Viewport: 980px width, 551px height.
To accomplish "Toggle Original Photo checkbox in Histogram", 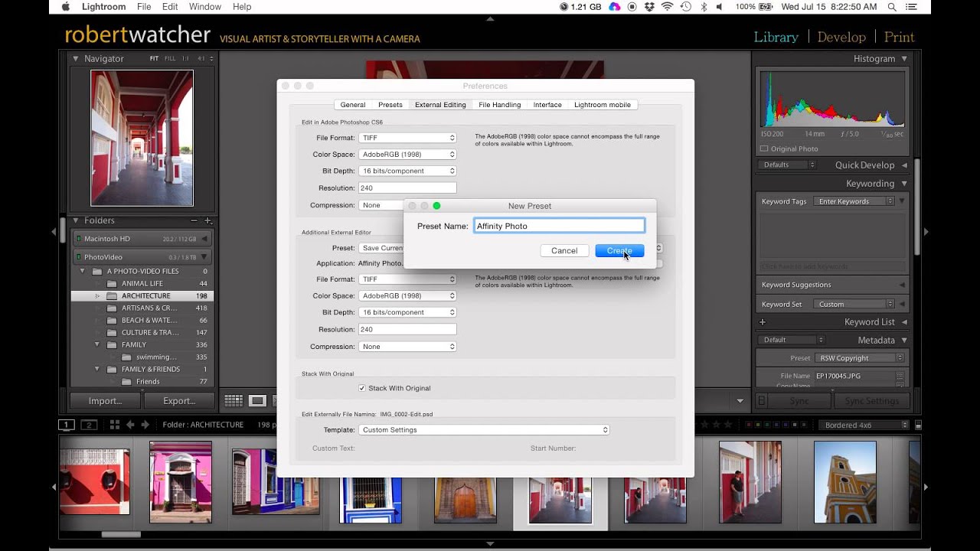I will tap(764, 148).
